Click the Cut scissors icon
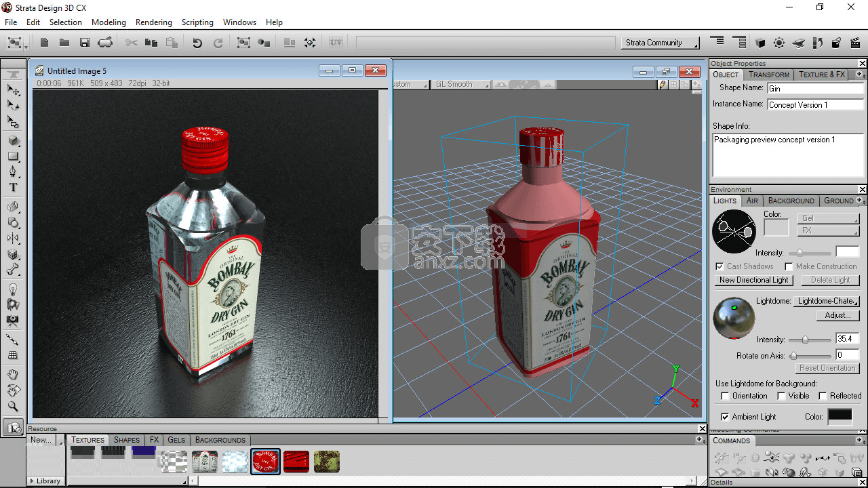This screenshot has width=868, height=488. pyautogui.click(x=132, y=43)
